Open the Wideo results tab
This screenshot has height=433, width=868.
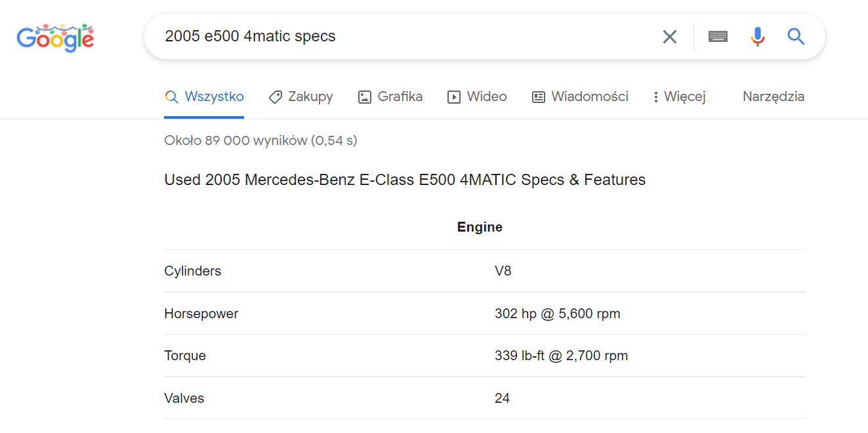click(x=486, y=97)
